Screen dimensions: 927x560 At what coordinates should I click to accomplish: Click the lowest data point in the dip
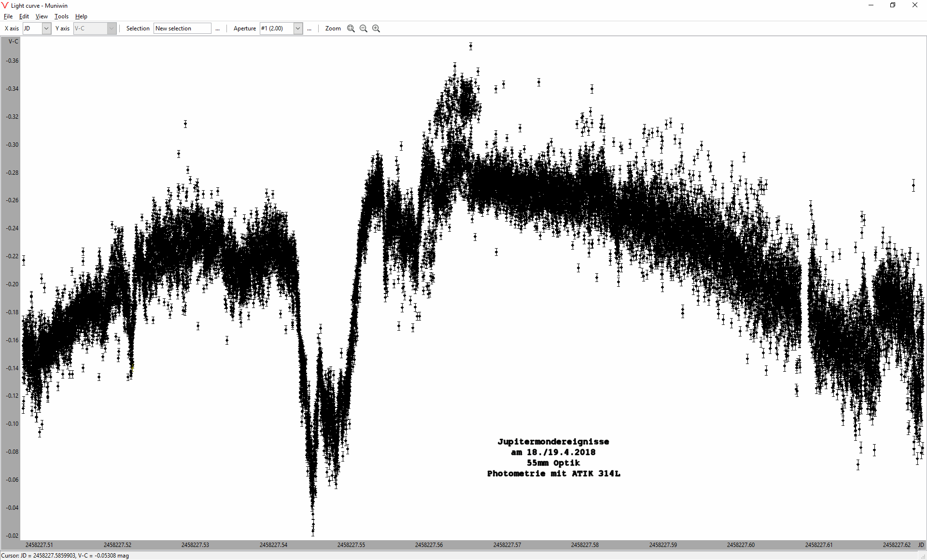click(313, 531)
